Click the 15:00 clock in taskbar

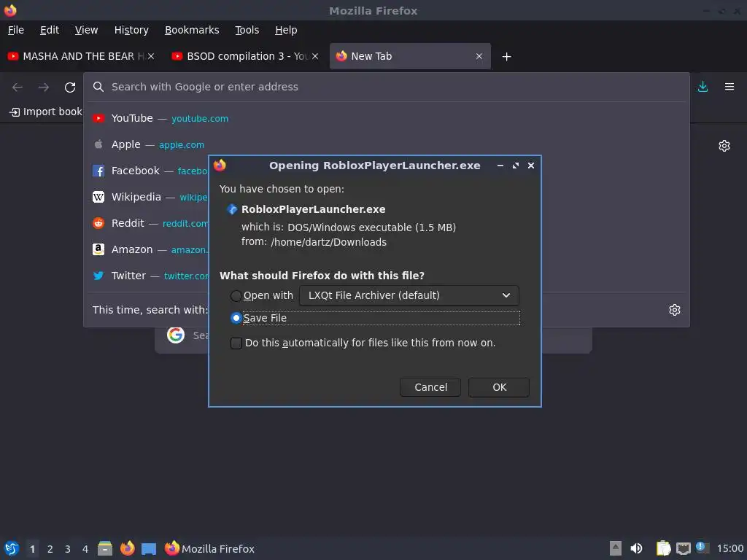729,548
